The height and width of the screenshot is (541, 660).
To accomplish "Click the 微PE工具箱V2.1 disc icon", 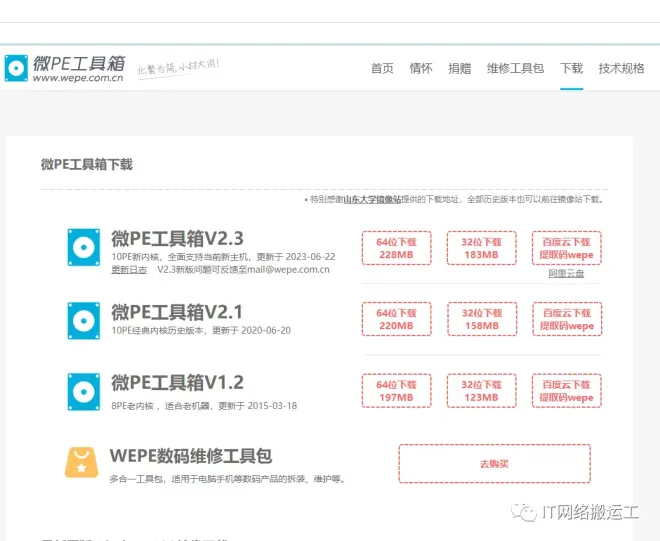I will [x=84, y=320].
